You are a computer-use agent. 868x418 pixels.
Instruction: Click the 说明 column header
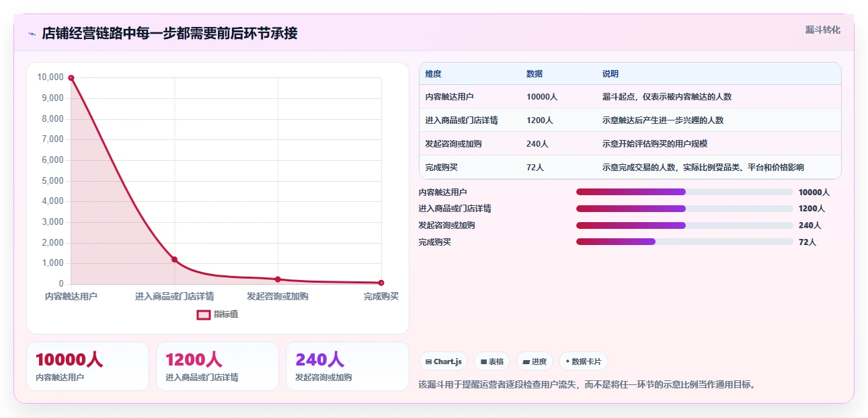pos(610,74)
